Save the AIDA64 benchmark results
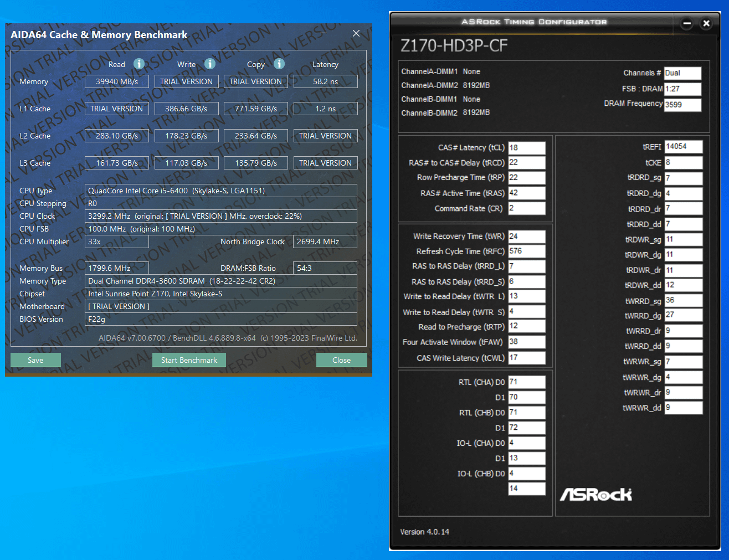 (x=35, y=360)
